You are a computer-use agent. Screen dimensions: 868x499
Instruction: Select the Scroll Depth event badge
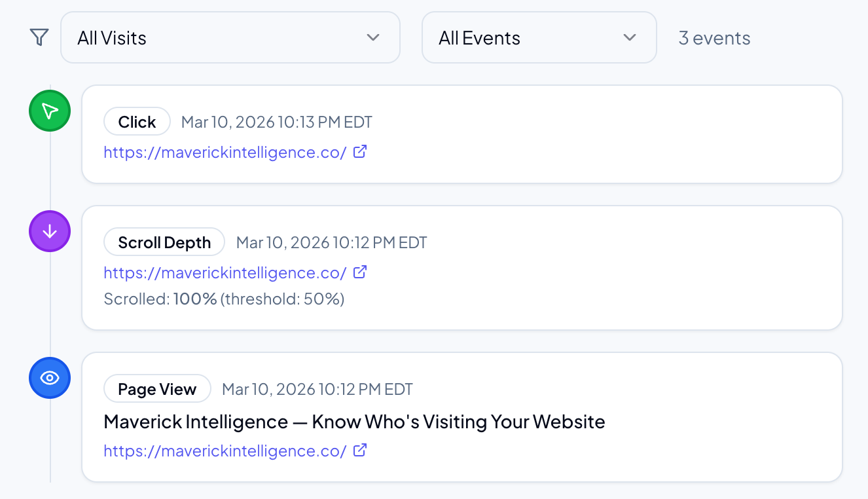point(164,242)
